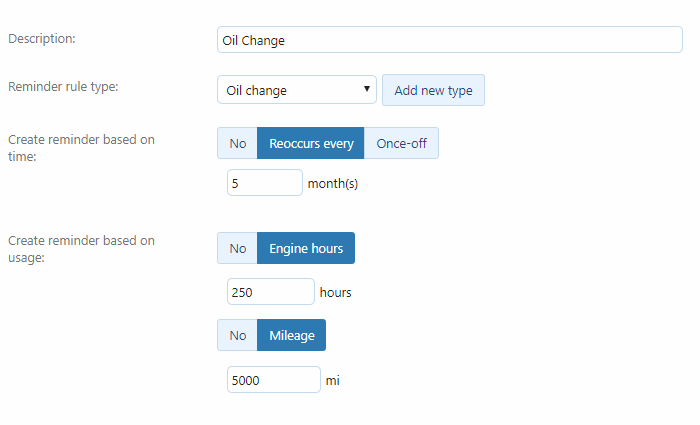
Task: Choose the Once-off time option
Action: point(401,143)
